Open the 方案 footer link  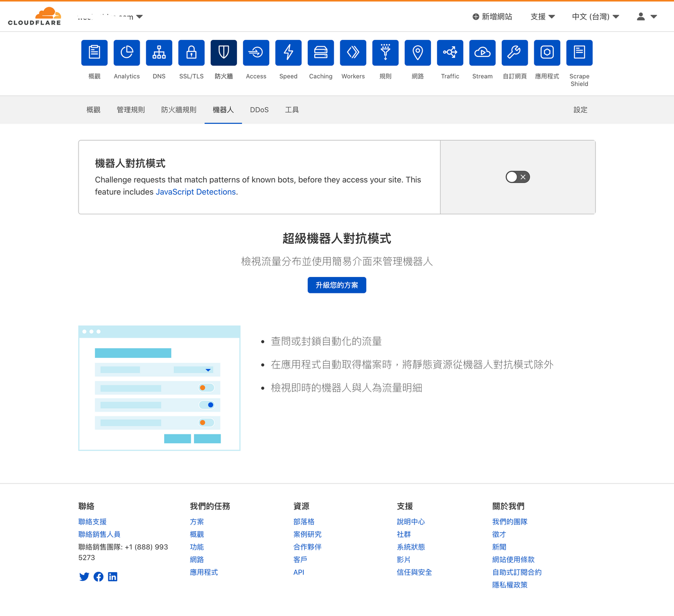coord(197,522)
